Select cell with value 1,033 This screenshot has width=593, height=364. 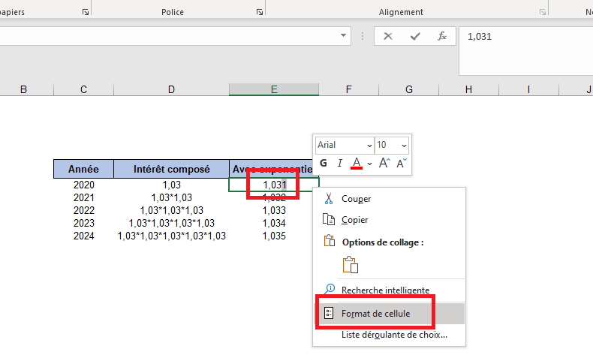[274, 210]
